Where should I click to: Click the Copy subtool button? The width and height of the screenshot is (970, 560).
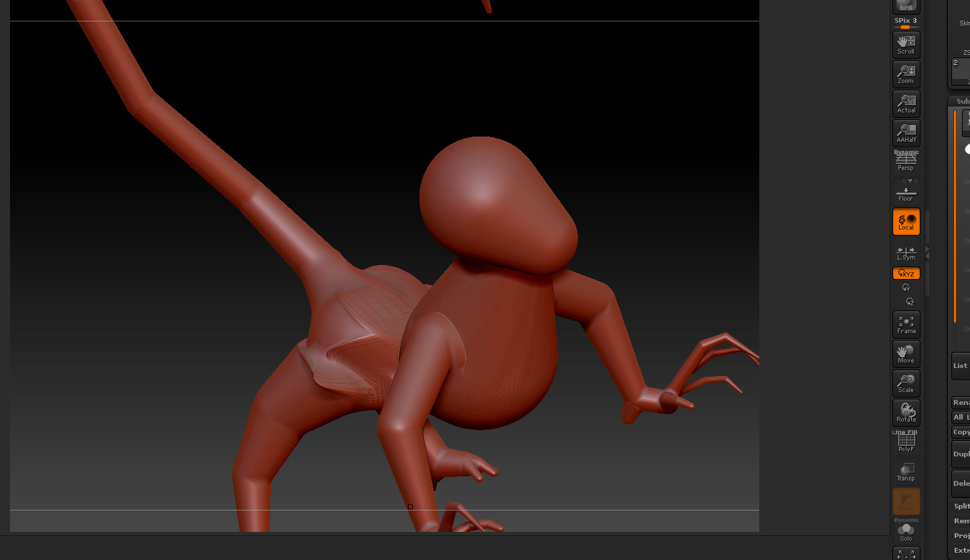point(961,432)
